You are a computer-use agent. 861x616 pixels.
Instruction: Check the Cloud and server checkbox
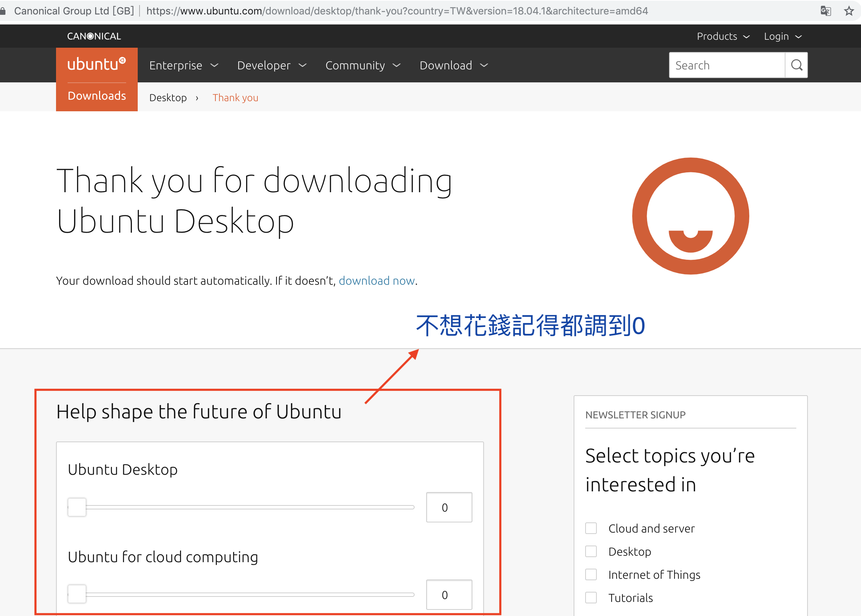click(591, 528)
